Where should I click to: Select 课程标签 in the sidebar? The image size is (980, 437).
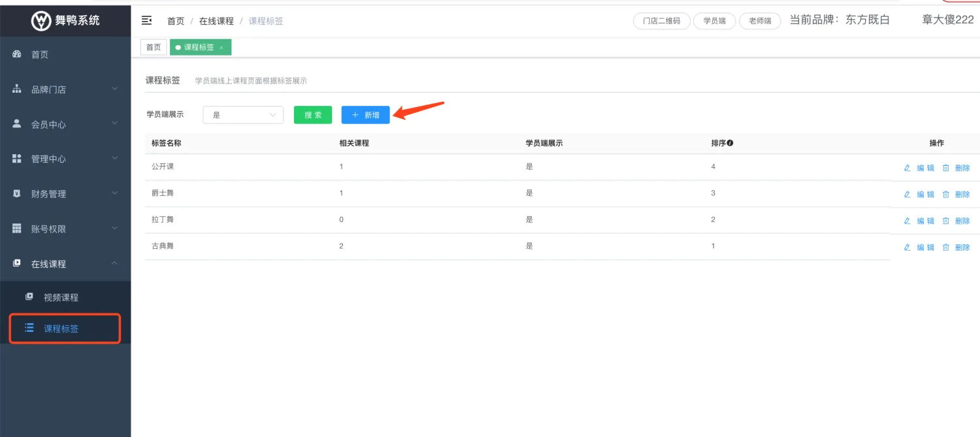point(61,329)
